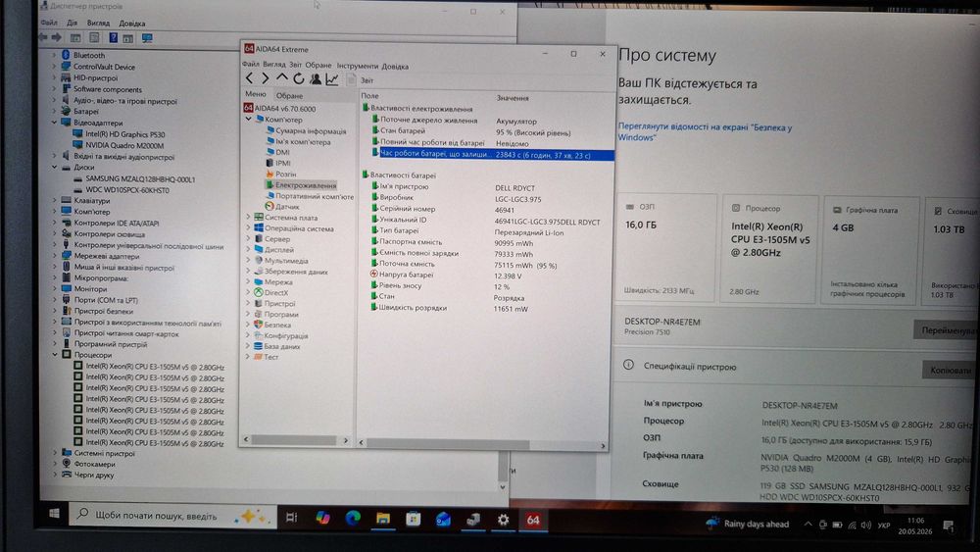Open the ОЗП 16,0 ГБ card
The height and width of the screenshot is (552, 980).
point(666,249)
